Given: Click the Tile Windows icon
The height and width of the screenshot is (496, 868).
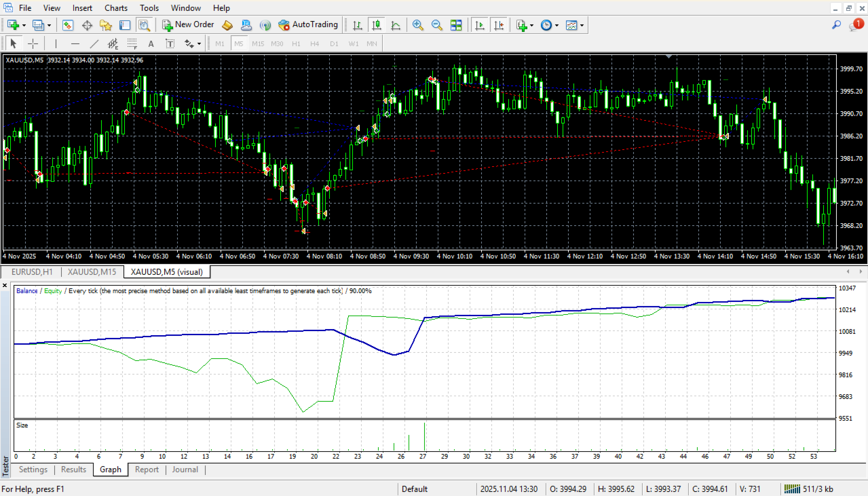Looking at the screenshot, I should (x=456, y=25).
